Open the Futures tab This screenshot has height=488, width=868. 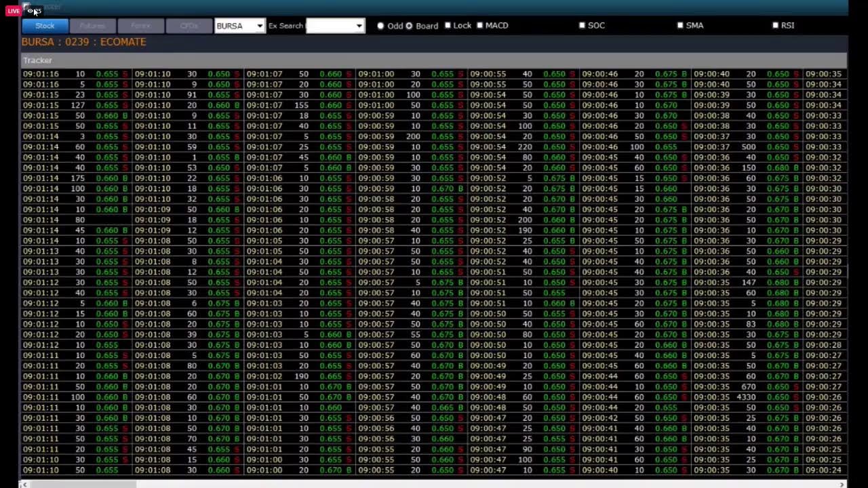(92, 26)
